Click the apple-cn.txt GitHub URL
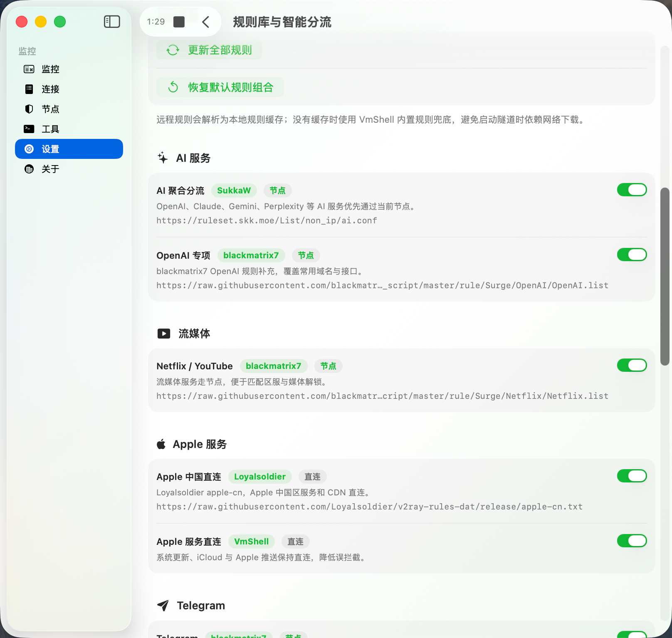Viewport: 672px width, 638px height. 369,507
